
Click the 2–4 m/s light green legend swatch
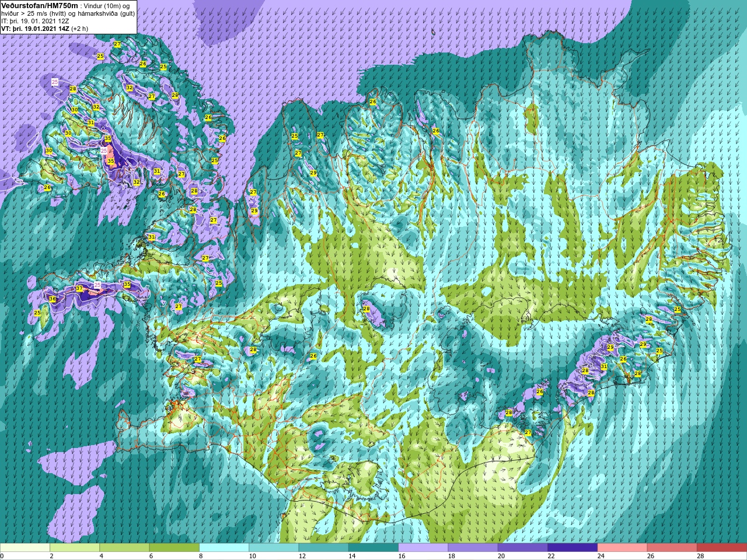75,548
